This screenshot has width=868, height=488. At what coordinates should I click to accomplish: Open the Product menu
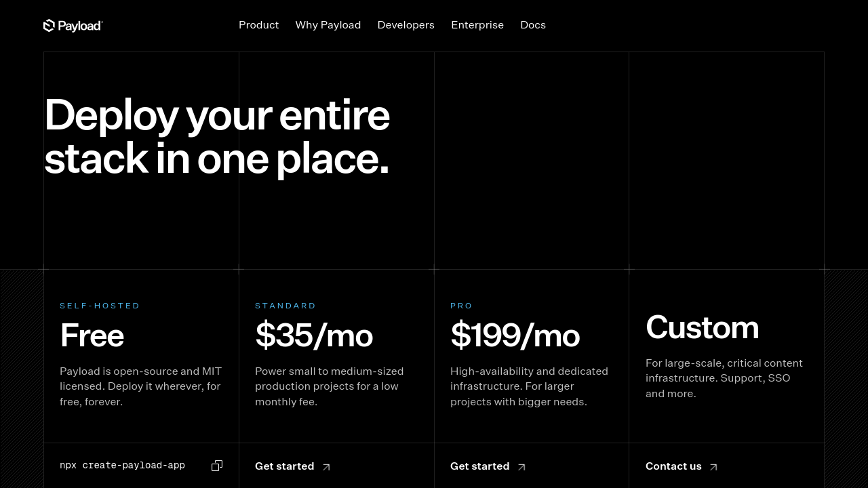pyautogui.click(x=258, y=25)
